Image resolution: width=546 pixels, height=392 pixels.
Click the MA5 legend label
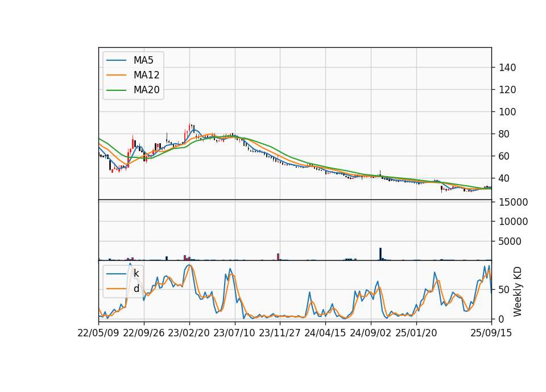143,60
